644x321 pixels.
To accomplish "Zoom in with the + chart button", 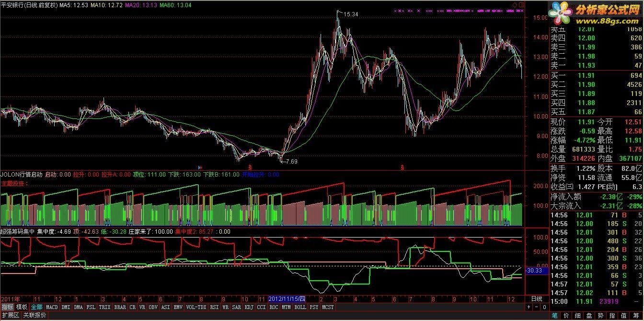I will (x=529, y=307).
